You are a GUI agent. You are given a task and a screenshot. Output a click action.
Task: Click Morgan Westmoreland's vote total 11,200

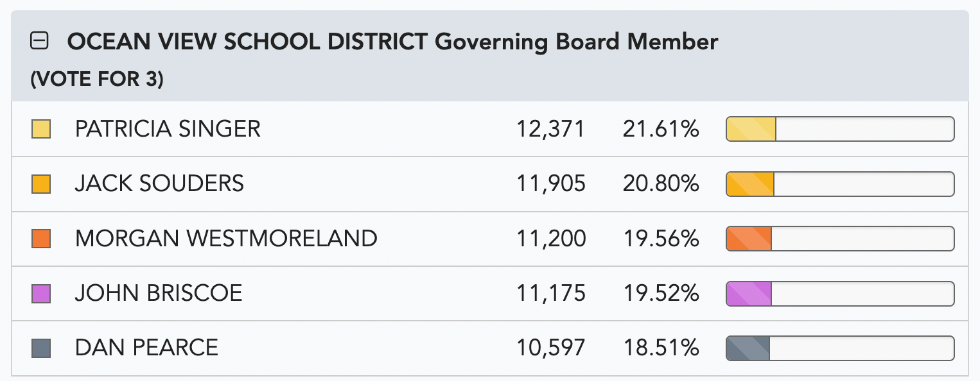(552, 238)
